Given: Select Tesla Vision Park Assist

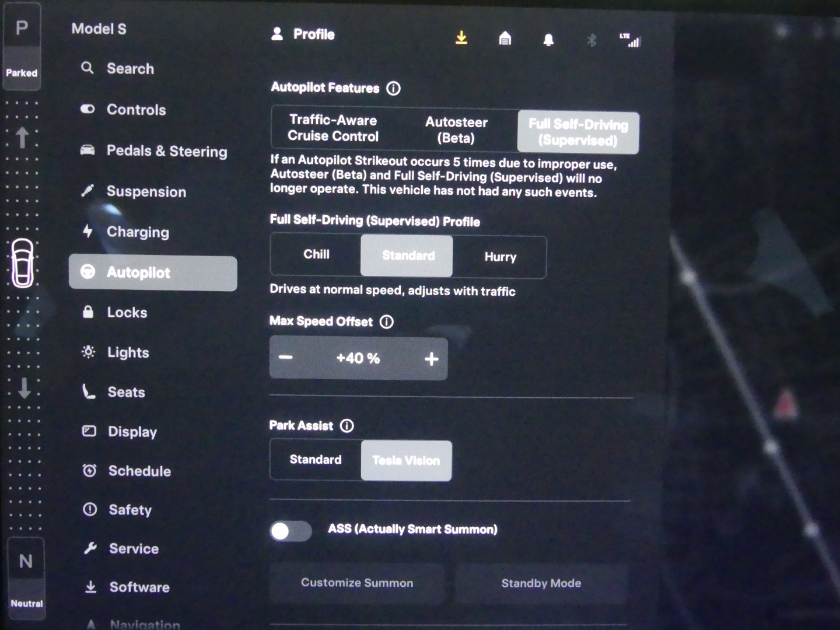Looking at the screenshot, I should [406, 460].
